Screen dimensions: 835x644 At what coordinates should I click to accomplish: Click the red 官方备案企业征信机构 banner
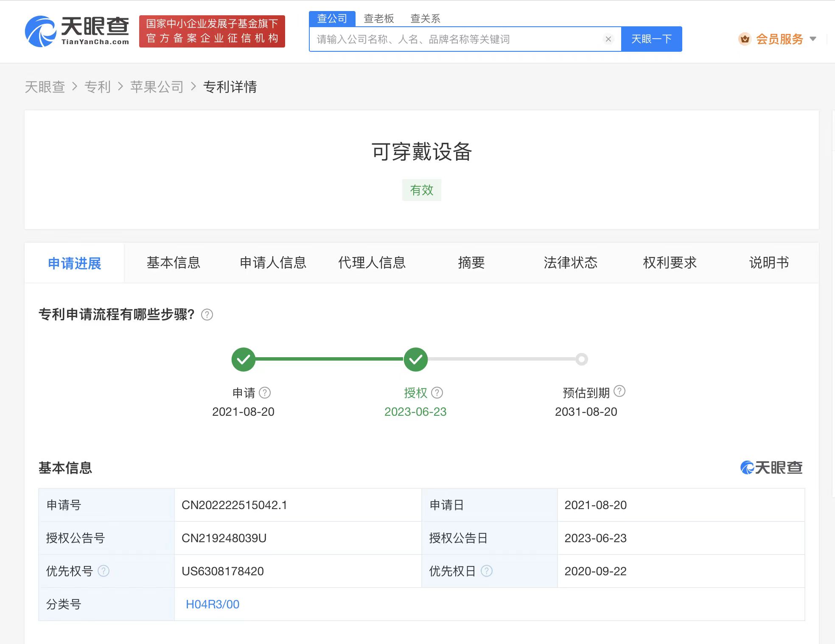click(x=212, y=31)
